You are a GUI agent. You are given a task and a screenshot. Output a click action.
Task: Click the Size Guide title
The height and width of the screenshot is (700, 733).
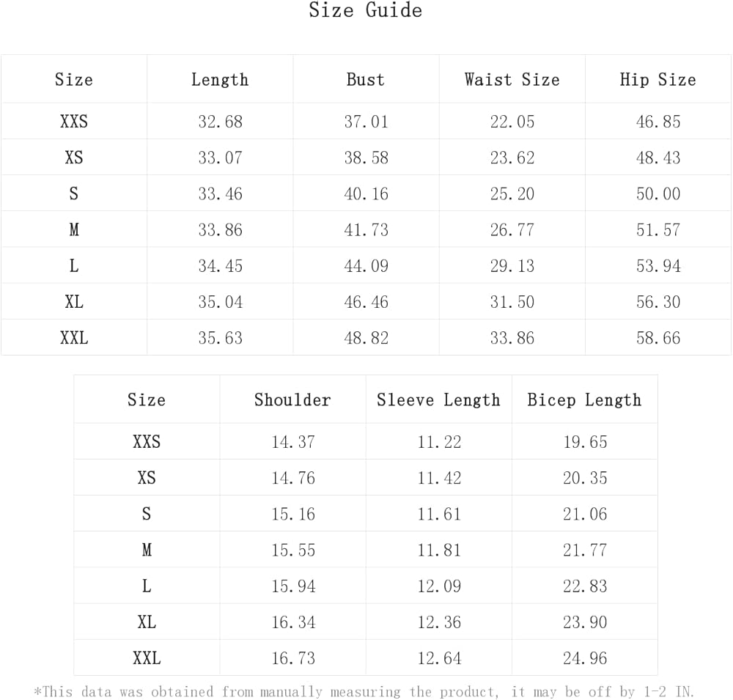(x=365, y=11)
